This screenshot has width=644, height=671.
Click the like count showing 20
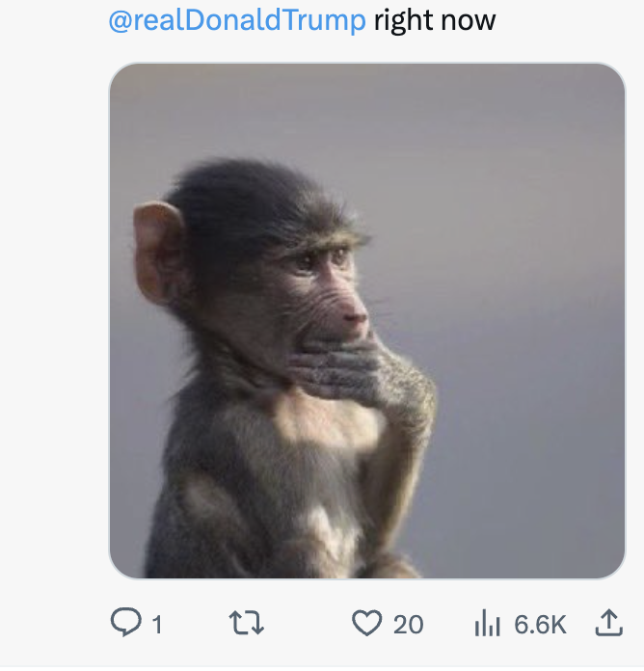point(408,625)
